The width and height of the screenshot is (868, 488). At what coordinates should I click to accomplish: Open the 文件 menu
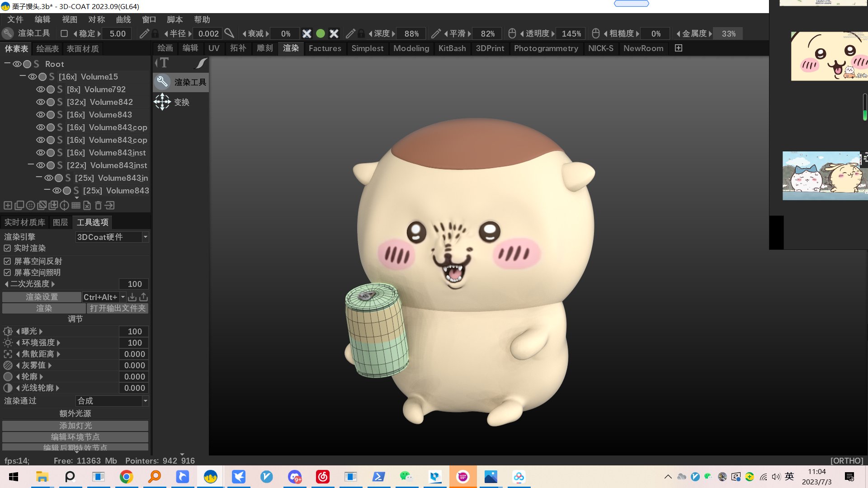(x=15, y=19)
